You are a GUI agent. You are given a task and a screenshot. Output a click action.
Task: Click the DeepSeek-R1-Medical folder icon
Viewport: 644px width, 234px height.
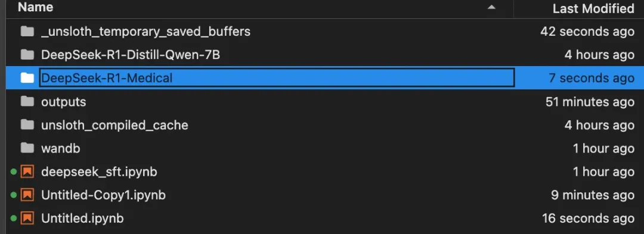[27, 78]
